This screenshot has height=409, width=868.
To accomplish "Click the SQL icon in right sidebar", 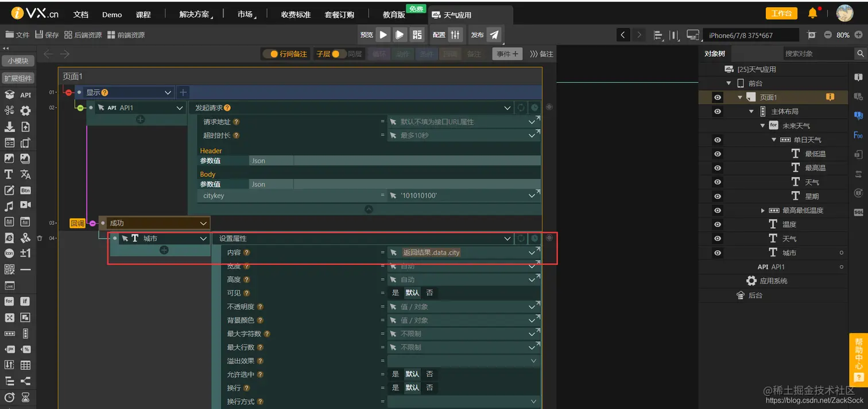I will (x=858, y=212).
